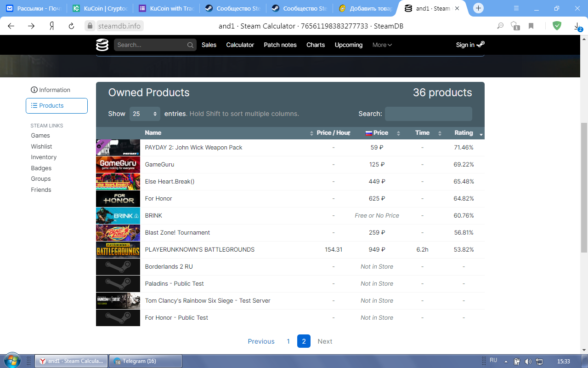Open PAYDAY 2 John Wick thumbnail

click(x=118, y=148)
